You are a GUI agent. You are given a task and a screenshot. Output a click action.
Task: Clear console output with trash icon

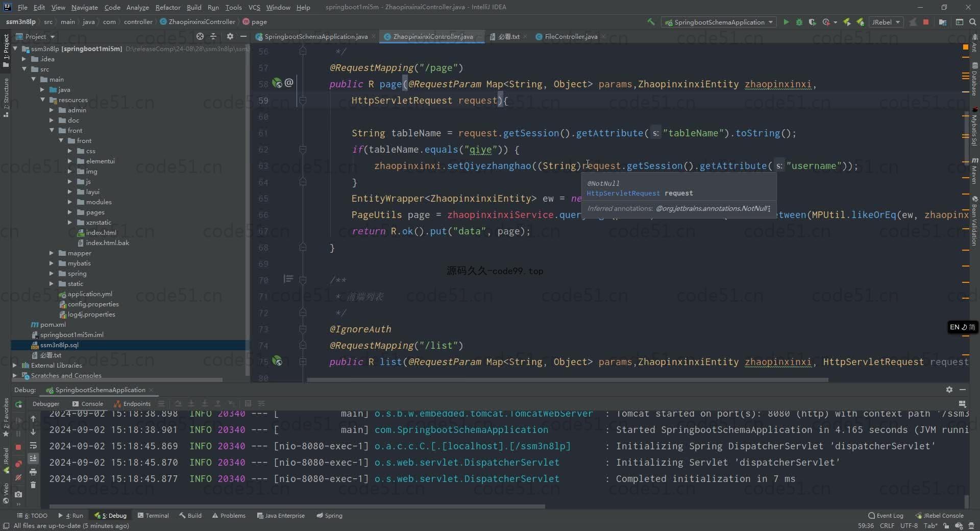33,485
